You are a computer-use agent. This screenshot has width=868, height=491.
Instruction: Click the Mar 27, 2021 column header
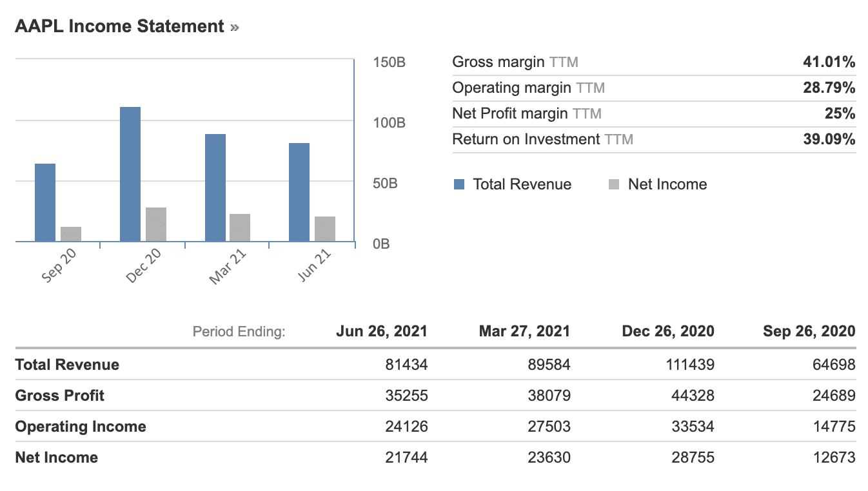tap(525, 331)
